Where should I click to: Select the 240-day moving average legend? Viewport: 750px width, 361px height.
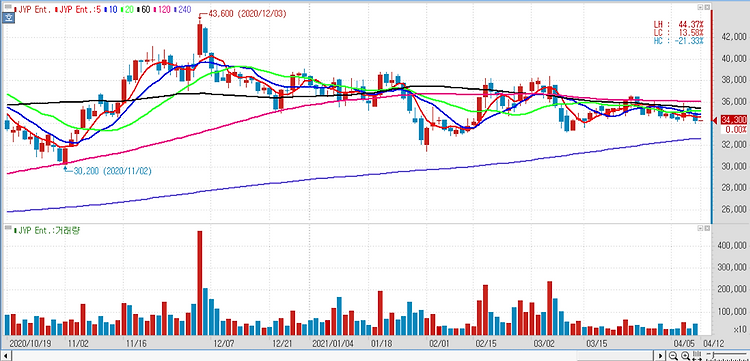[182, 10]
